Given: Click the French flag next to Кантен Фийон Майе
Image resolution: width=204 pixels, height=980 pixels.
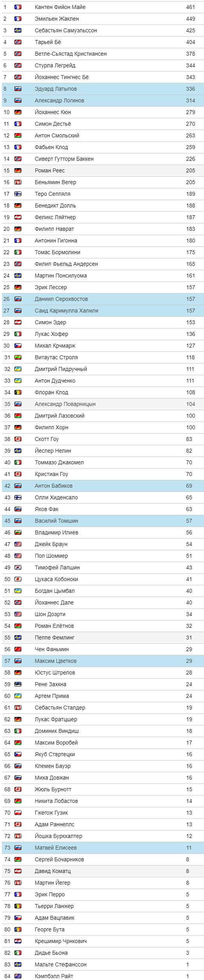Looking at the screenshot, I should tap(18, 7).
